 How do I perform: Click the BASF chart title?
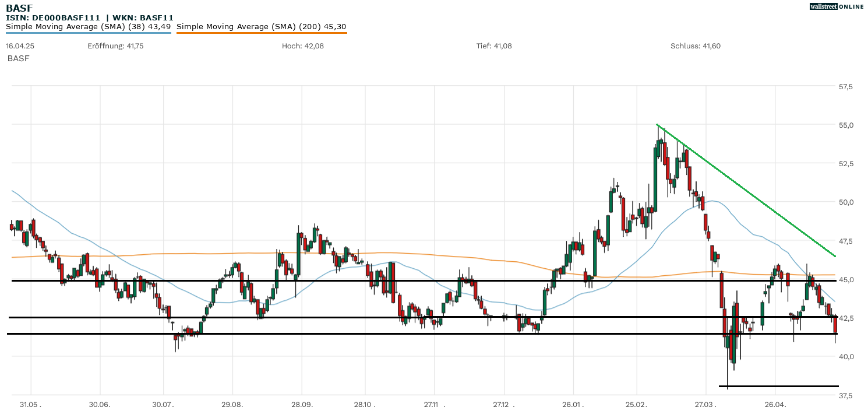tap(18, 8)
